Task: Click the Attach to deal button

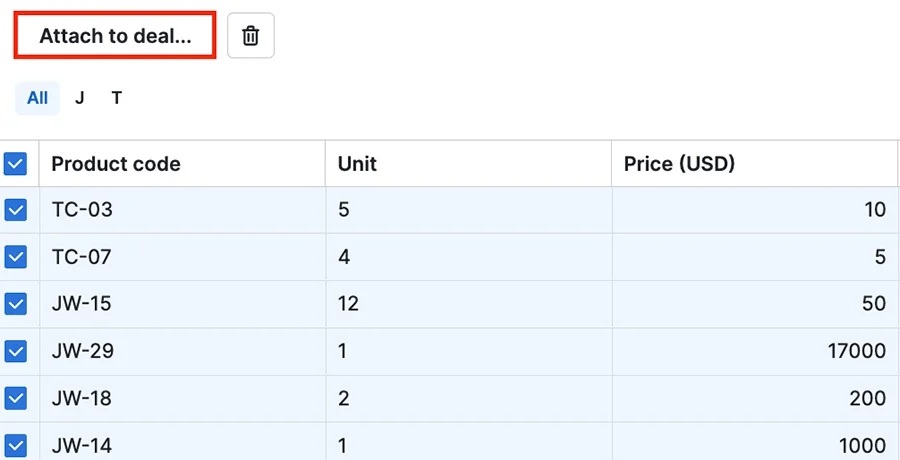Action: click(115, 36)
